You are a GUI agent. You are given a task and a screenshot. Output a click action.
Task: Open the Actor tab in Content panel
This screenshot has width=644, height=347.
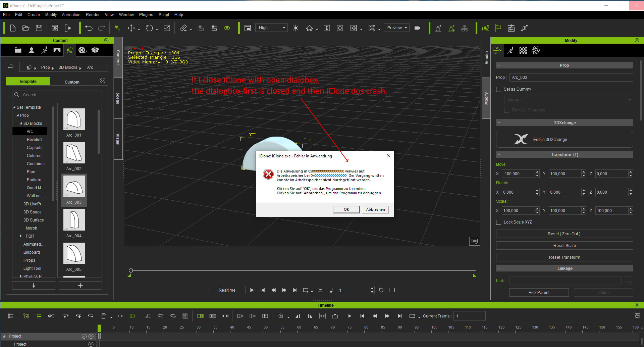click(31, 50)
